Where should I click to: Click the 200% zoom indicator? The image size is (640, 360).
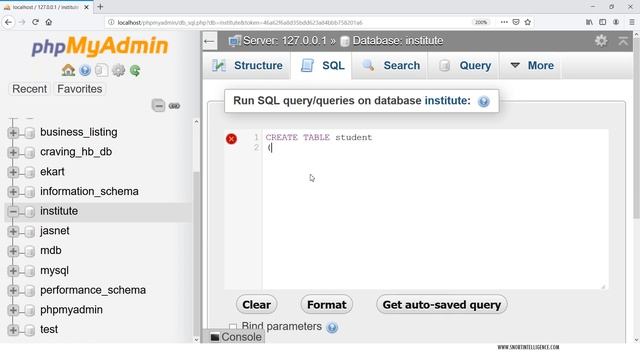(x=481, y=22)
